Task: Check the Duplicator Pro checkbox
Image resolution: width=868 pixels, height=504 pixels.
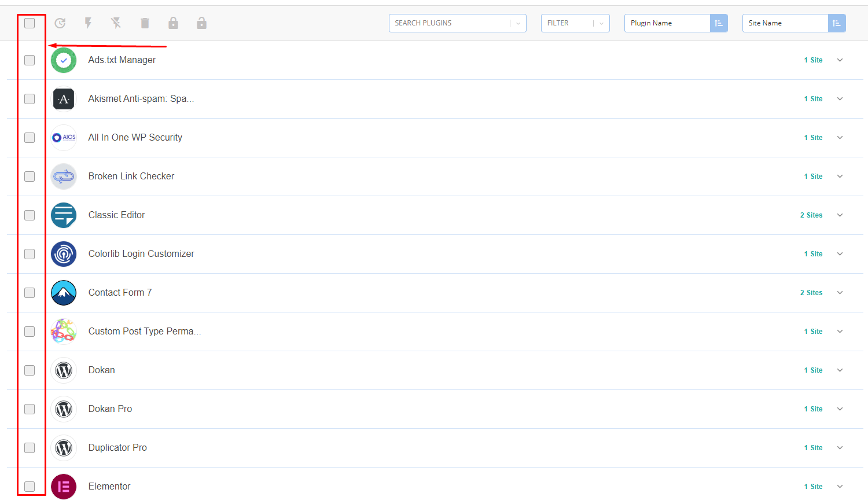Action: [30, 448]
